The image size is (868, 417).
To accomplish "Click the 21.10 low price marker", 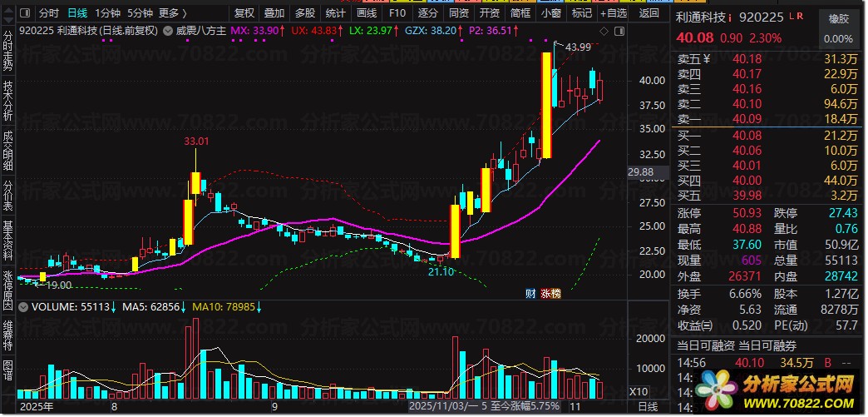I will [441, 271].
